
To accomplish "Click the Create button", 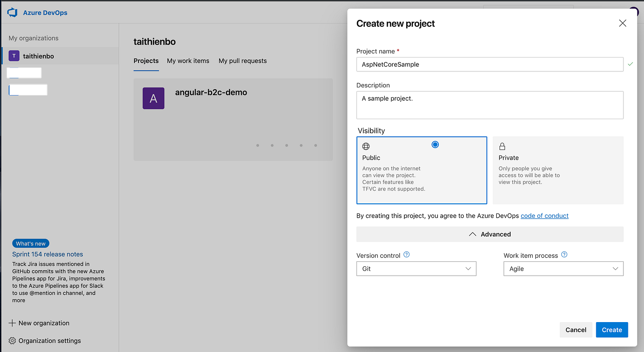I will (x=612, y=329).
